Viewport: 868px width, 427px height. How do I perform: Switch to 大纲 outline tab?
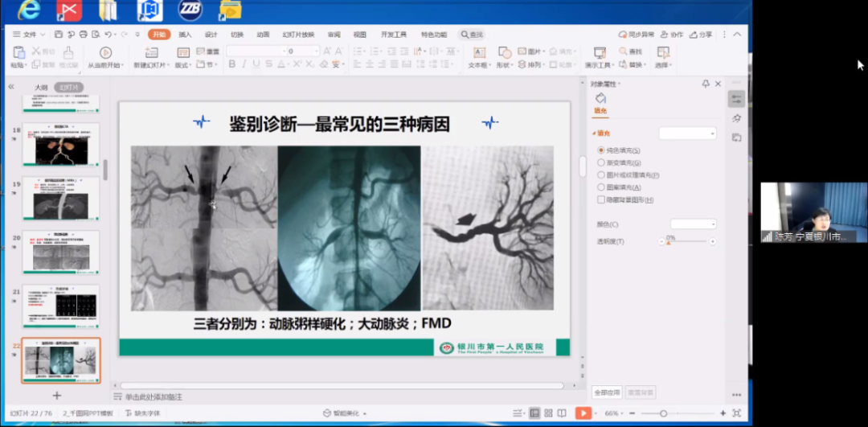(x=42, y=88)
